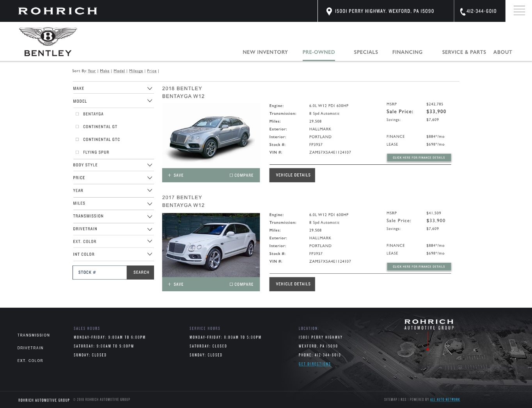The height and width of the screenshot is (408, 532).
Task: Open About menu
Action: click(502, 52)
